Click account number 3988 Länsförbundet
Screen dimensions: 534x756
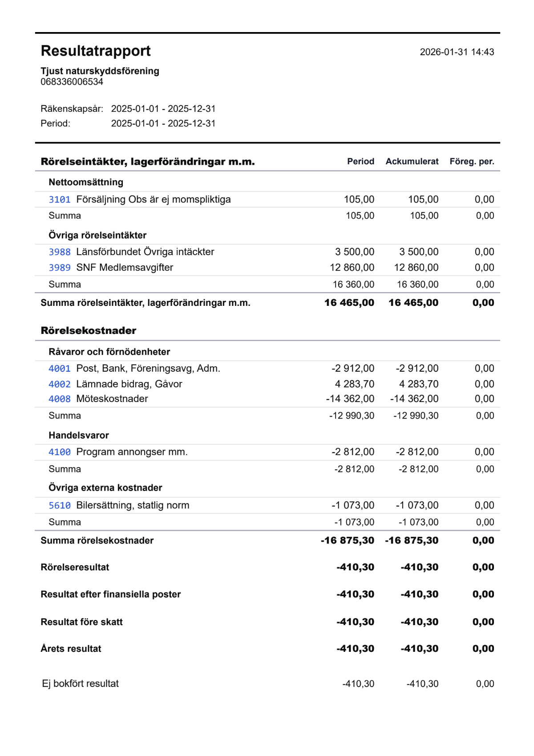59,252
